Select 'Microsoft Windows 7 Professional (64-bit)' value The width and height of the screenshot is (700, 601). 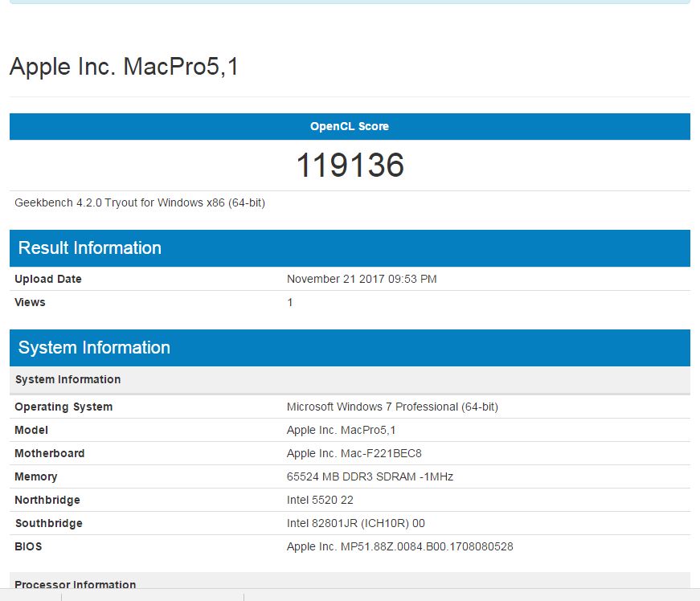tap(392, 407)
